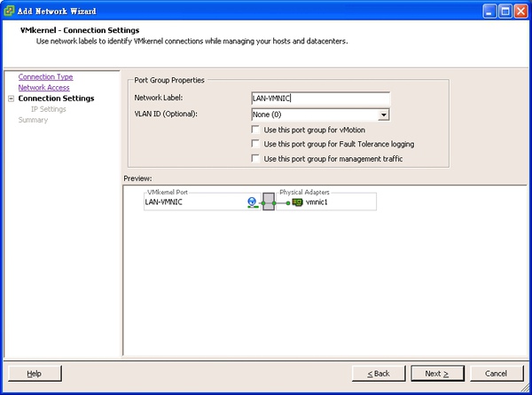Click the Next button
The height and width of the screenshot is (395, 532).
click(x=437, y=374)
